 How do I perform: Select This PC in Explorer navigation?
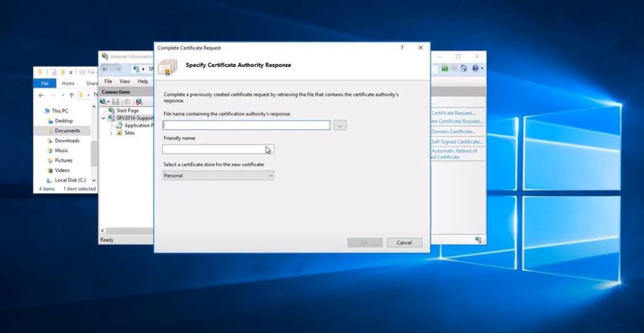60,111
